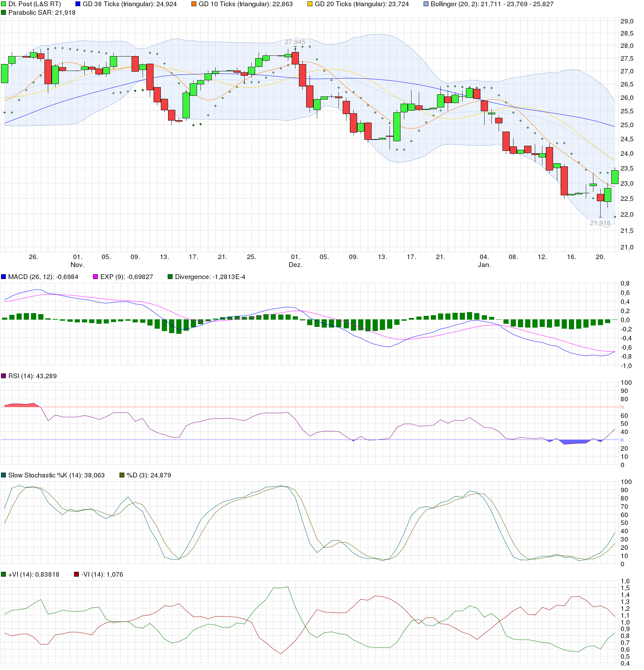Click 'Divergence: -1,2813E-4' label
Viewport: 644px width, 670px height.
click(x=210, y=277)
